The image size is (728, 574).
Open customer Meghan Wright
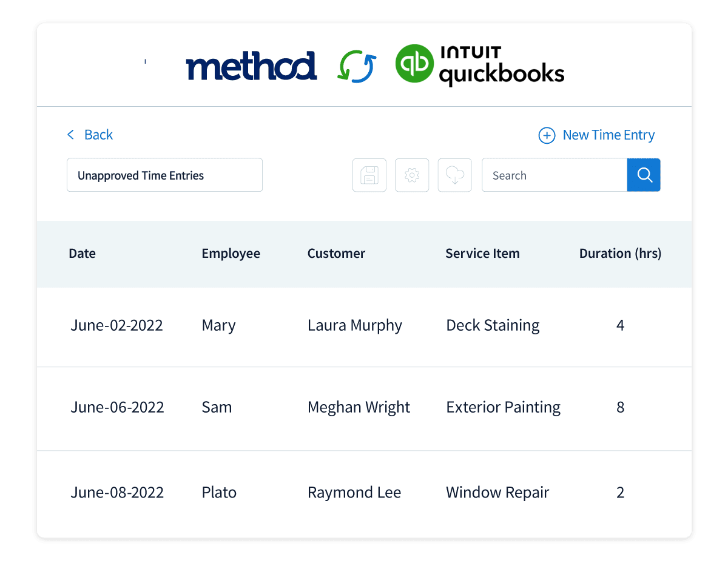[x=359, y=408]
